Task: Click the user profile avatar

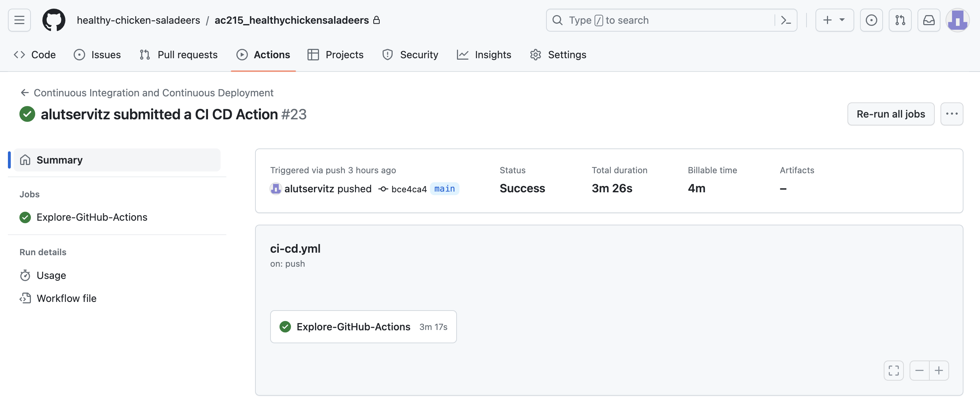Action: pos(957,20)
